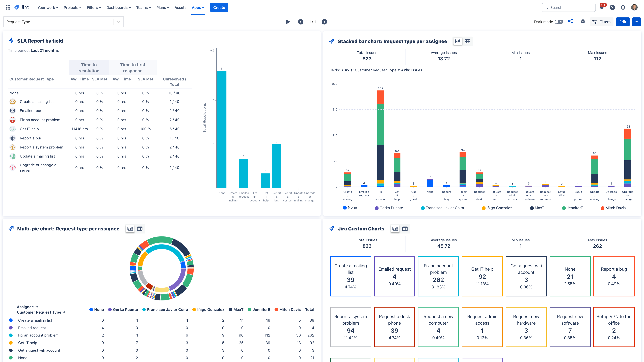Click the share dashboard icon
The height and width of the screenshot is (362, 644).
[570, 21]
